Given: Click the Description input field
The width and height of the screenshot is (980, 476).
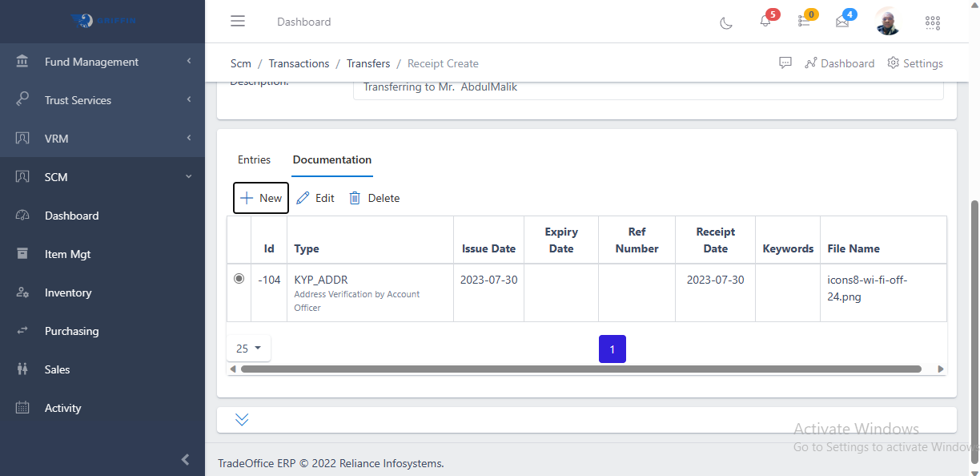Looking at the screenshot, I should click(649, 89).
